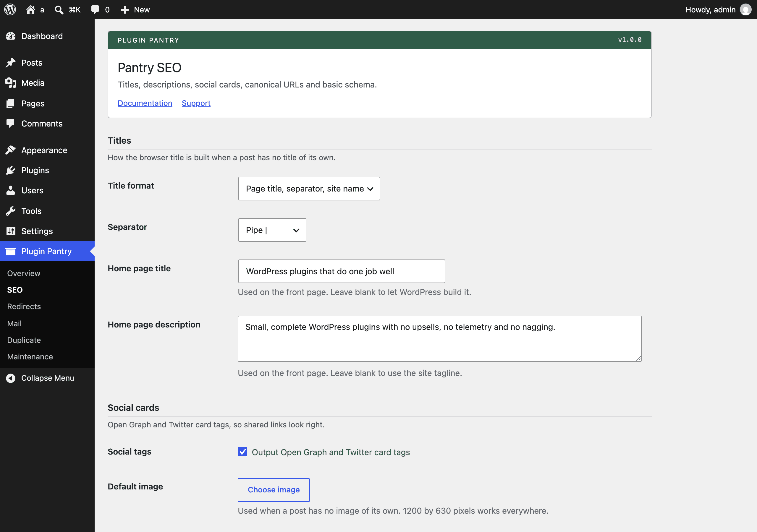
Task: Click the Appearance brush icon
Action: [x=11, y=150]
